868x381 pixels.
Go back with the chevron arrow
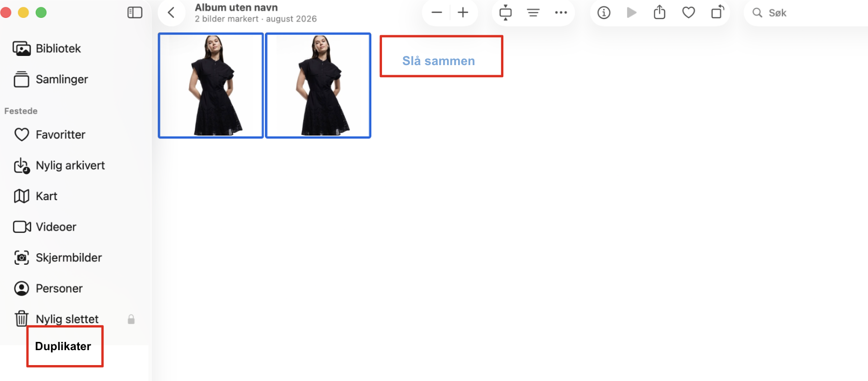(x=171, y=13)
